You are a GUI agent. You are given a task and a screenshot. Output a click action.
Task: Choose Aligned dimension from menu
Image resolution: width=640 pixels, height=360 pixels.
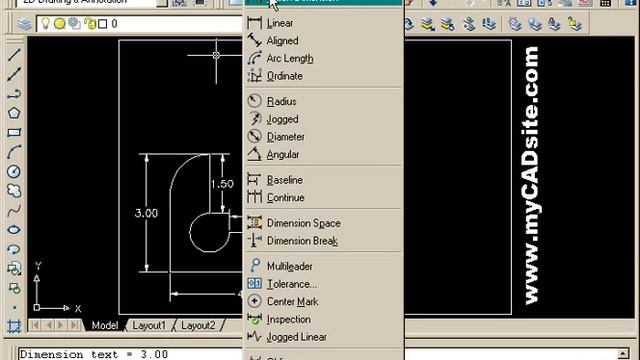point(324,41)
